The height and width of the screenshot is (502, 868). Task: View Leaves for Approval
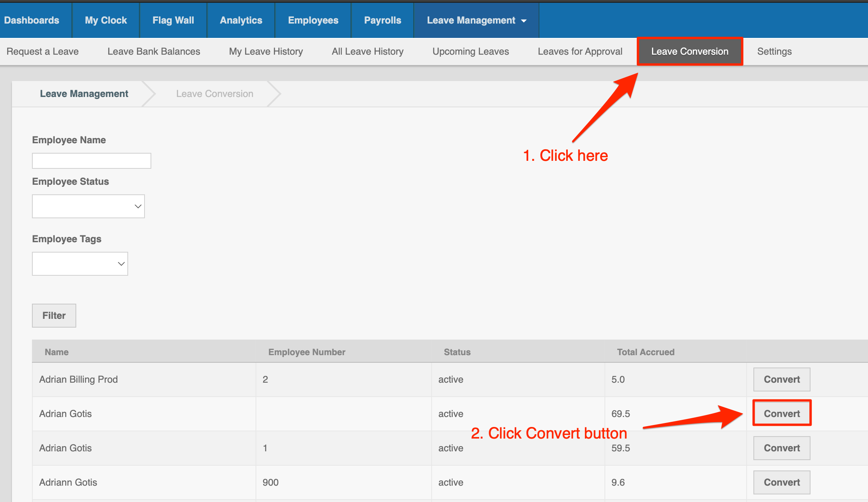coord(580,51)
